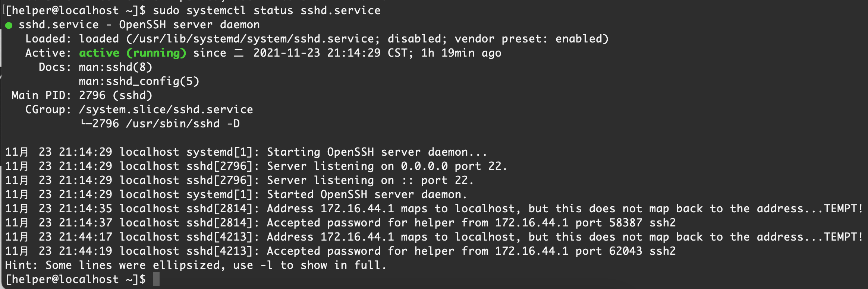Click the gray cursor block at the prompt
This screenshot has width=868, height=289.
[x=156, y=279]
